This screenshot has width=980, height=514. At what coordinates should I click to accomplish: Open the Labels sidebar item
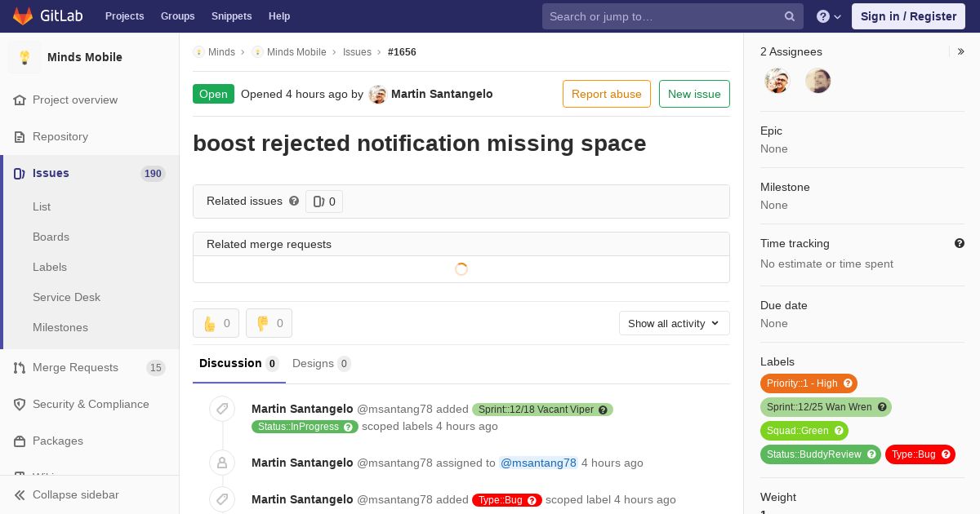point(50,267)
